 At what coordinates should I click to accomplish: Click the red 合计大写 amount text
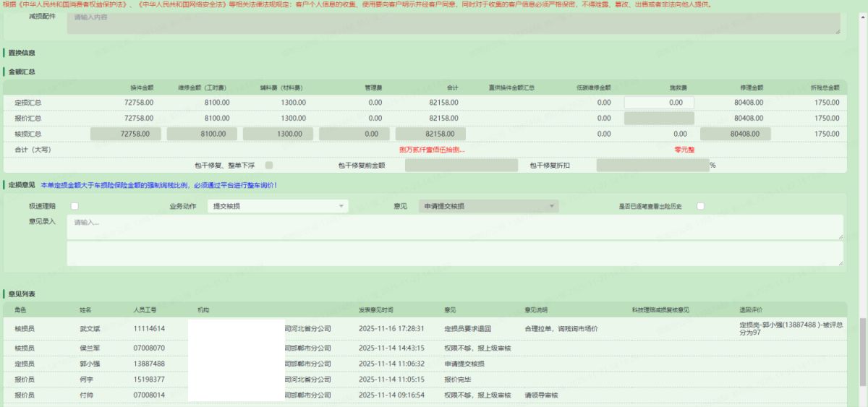432,150
